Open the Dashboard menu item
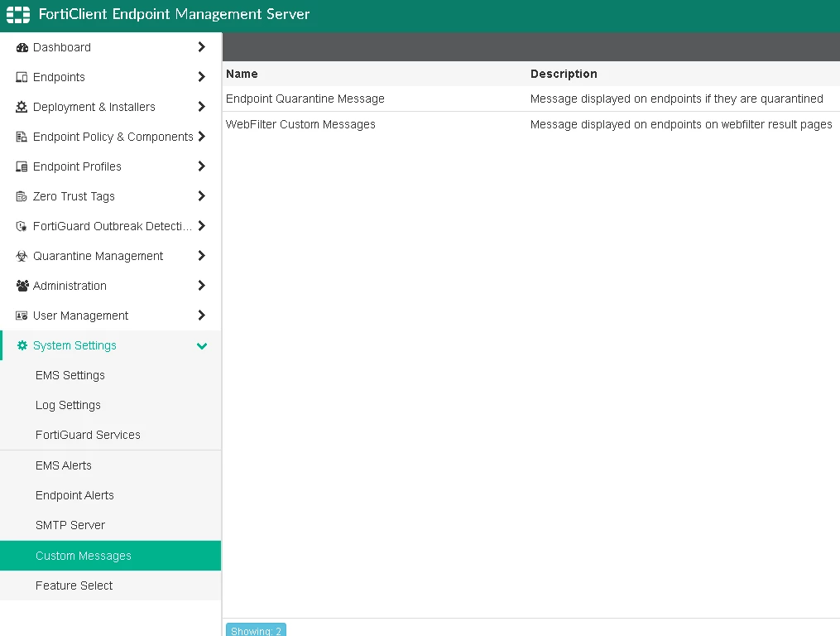 110,47
